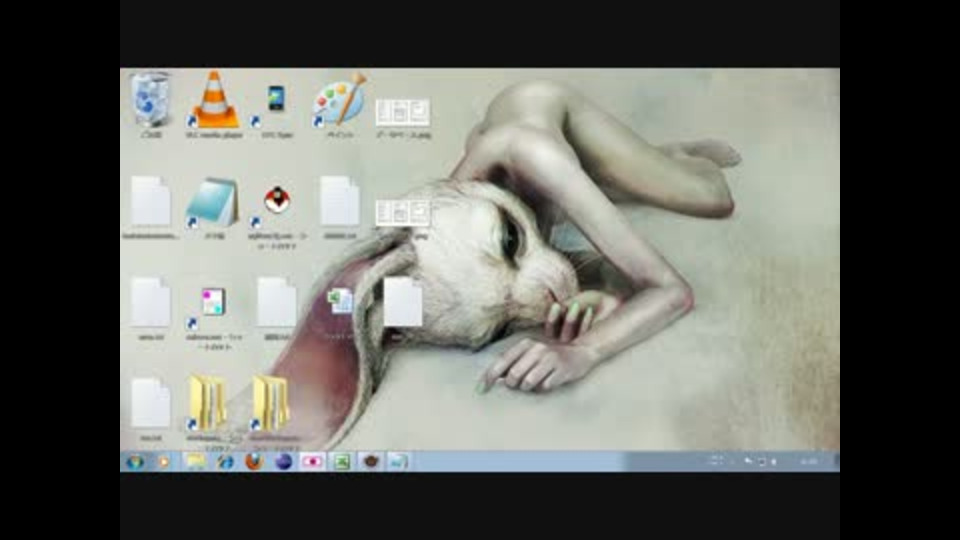This screenshot has height=540, width=960.
Task: Click the dark blue globe taskbar icon
Action: [x=283, y=462]
